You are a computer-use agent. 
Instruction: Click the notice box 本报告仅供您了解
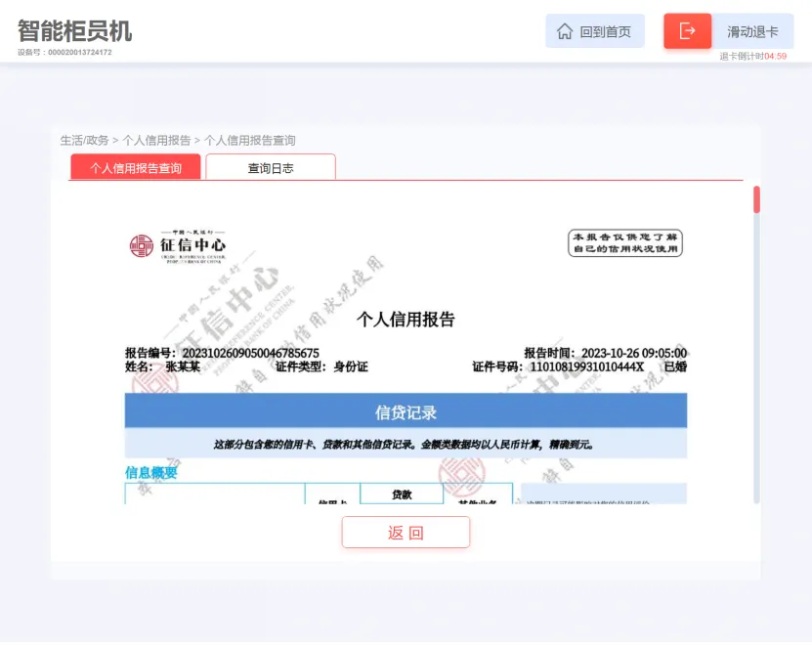click(625, 243)
